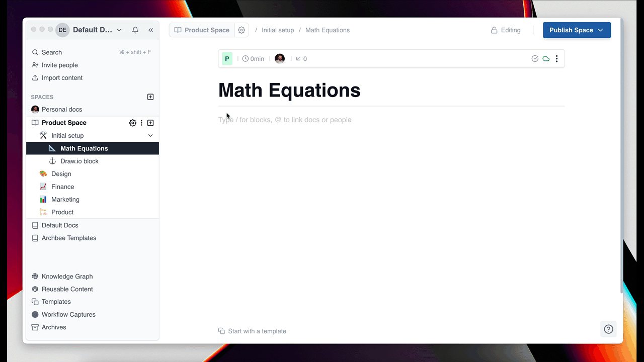Click the cloud sync status icon
This screenshot has width=644, height=362.
click(x=546, y=59)
